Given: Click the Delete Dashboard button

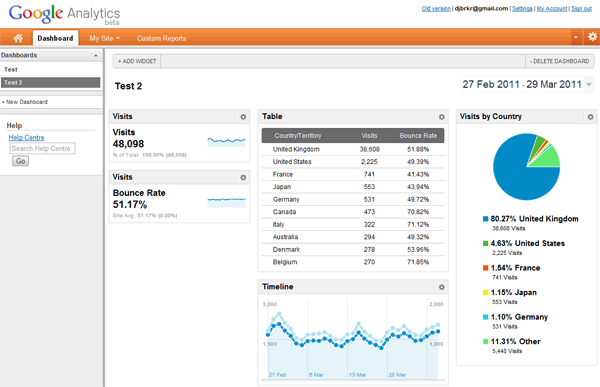Looking at the screenshot, I should 559,61.
